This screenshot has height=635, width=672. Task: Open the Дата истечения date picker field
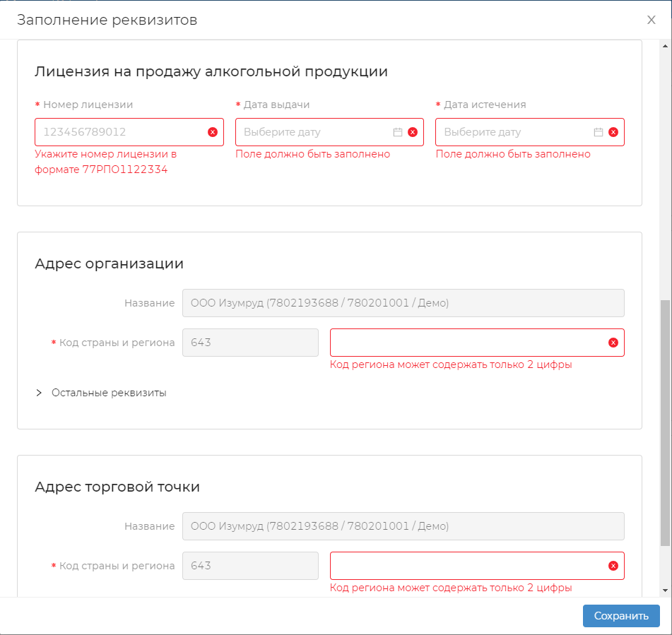coord(516,132)
